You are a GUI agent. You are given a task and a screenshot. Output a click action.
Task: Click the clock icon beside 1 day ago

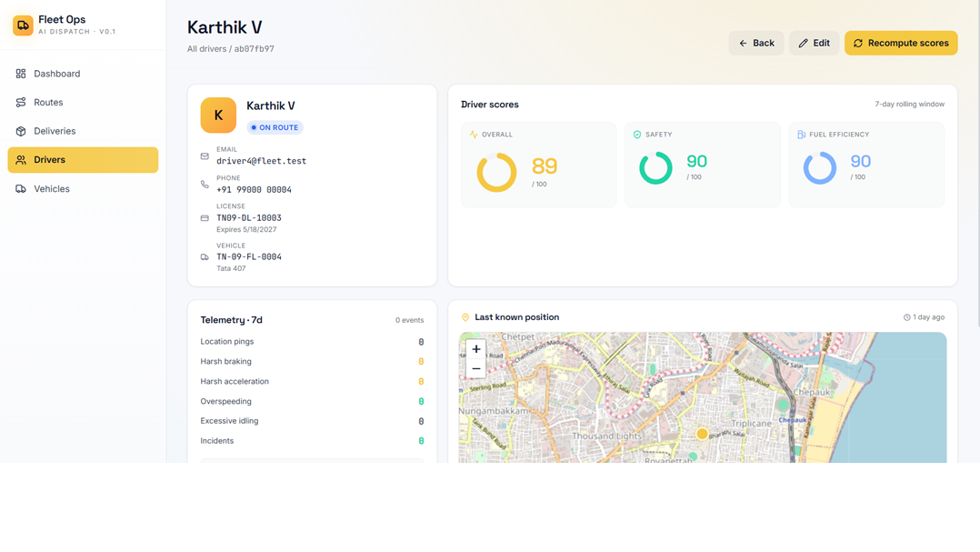point(907,317)
